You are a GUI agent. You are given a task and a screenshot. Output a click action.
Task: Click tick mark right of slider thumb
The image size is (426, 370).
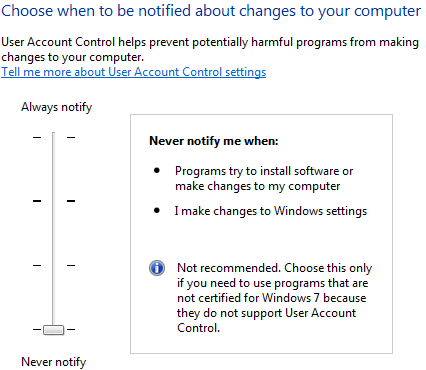[71, 330]
